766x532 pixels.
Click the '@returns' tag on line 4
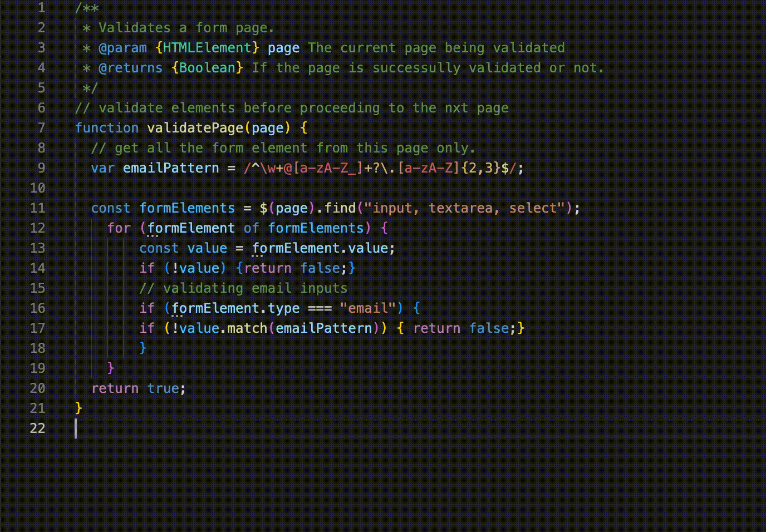coord(131,68)
